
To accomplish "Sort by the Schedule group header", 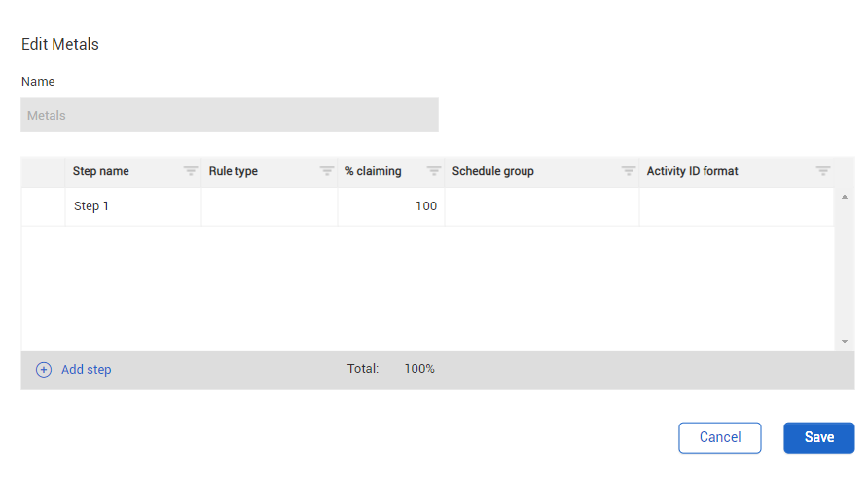I will point(492,171).
